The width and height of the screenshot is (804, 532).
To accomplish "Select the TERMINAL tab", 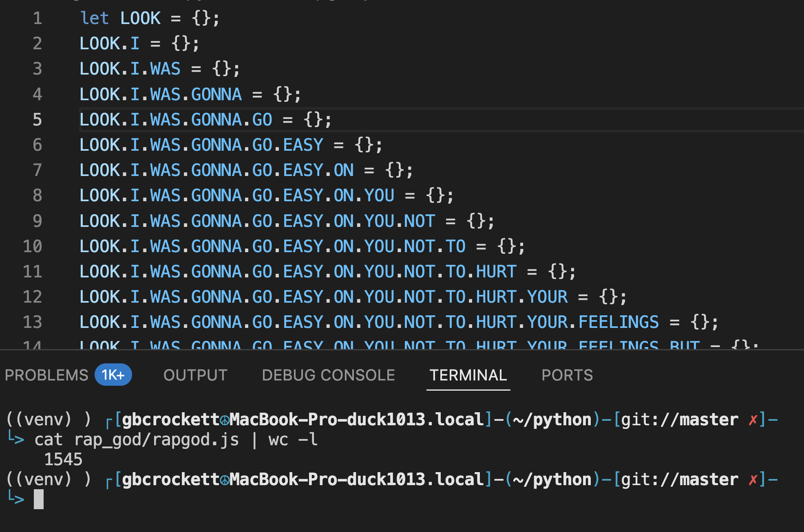I will pos(468,375).
